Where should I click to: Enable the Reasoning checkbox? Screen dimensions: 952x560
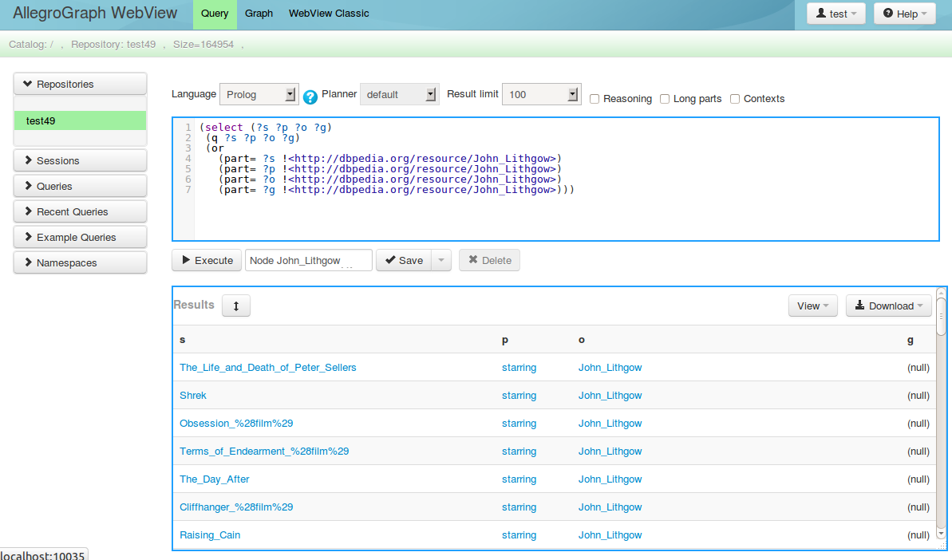(595, 99)
